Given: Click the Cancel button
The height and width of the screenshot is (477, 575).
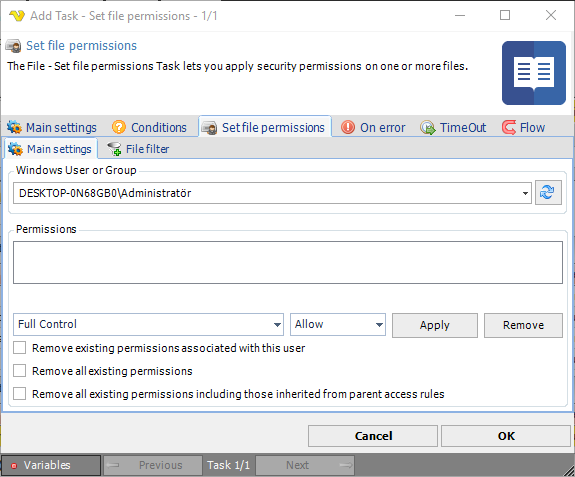Looking at the screenshot, I should pyautogui.click(x=373, y=436).
